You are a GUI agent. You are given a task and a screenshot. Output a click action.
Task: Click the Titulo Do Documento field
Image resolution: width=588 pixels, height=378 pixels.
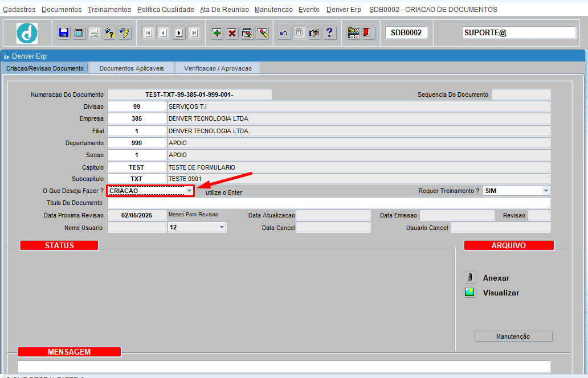[x=329, y=203]
